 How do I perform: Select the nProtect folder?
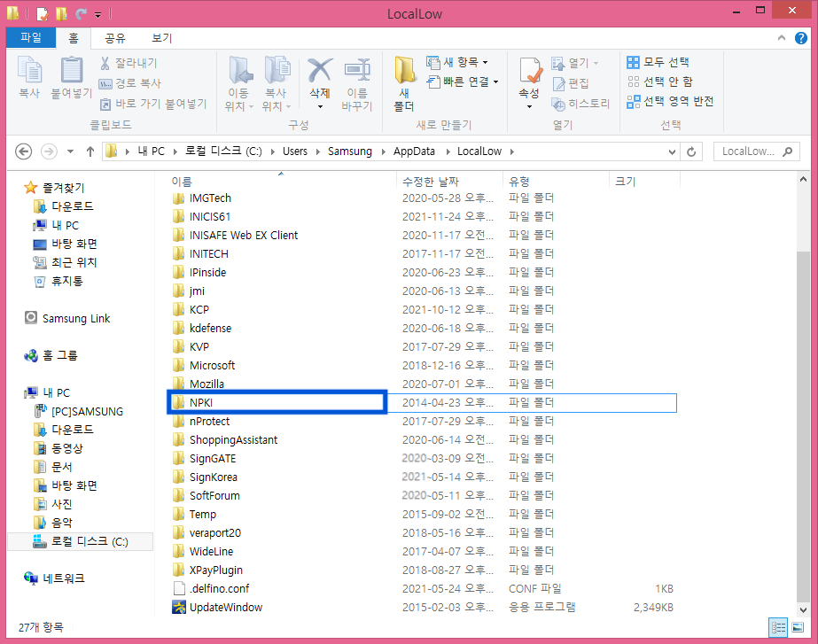pos(210,422)
